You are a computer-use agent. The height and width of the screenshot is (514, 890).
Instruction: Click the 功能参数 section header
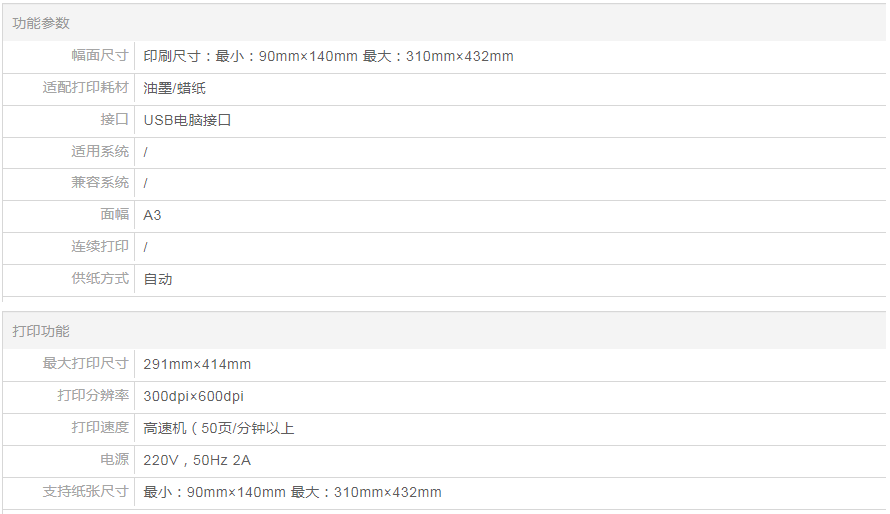point(41,23)
